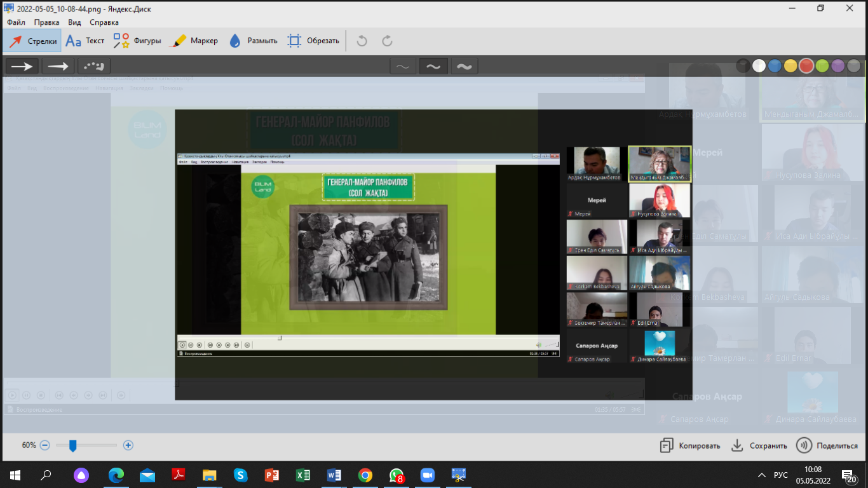Open the Справка menu
This screenshot has height=488, width=868.
pos(104,22)
